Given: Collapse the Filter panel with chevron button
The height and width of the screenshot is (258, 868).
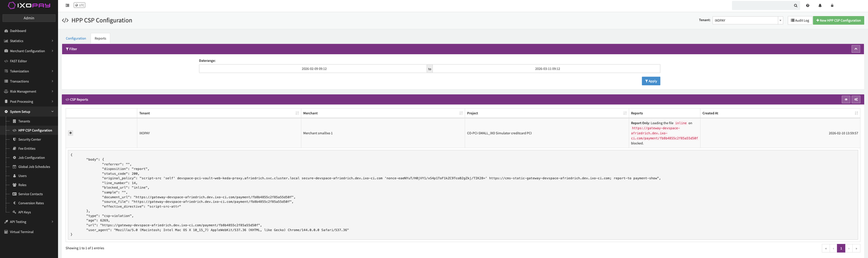Looking at the screenshot, I should [856, 49].
